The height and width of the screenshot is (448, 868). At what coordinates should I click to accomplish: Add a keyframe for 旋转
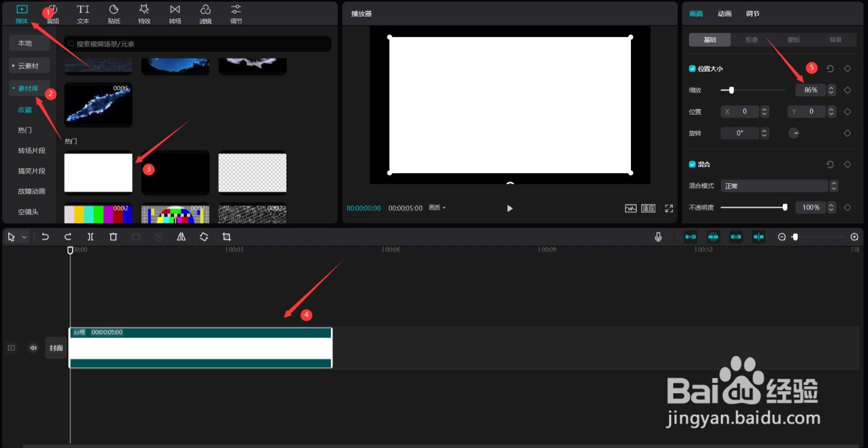point(847,133)
